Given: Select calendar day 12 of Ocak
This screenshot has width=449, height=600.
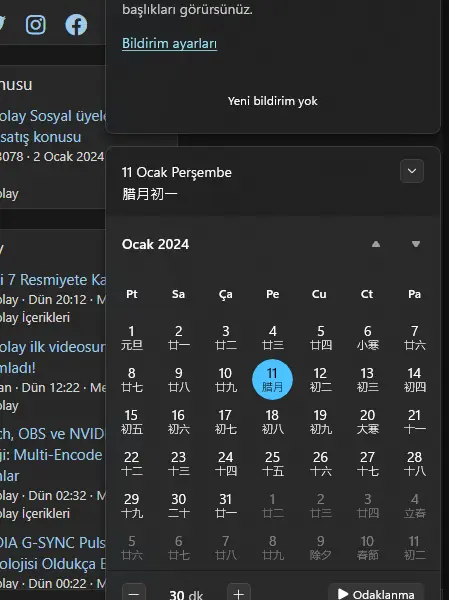Looking at the screenshot, I should [x=320, y=379].
